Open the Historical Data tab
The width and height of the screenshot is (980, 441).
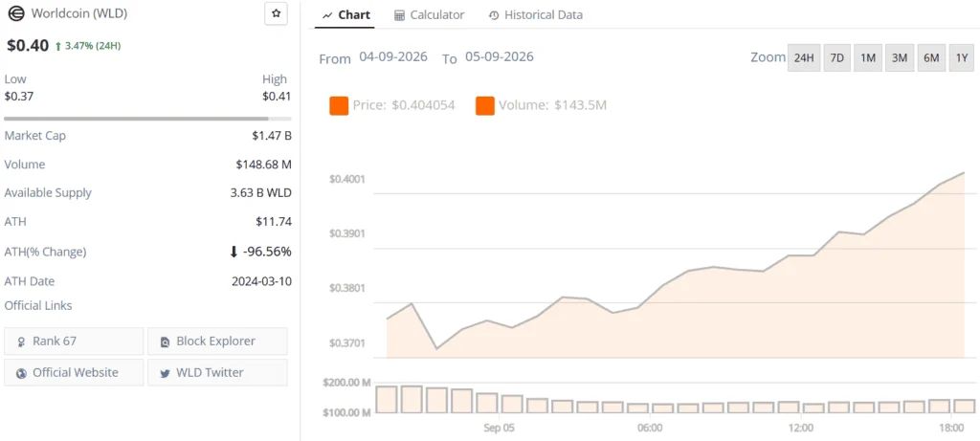pyautogui.click(x=536, y=15)
